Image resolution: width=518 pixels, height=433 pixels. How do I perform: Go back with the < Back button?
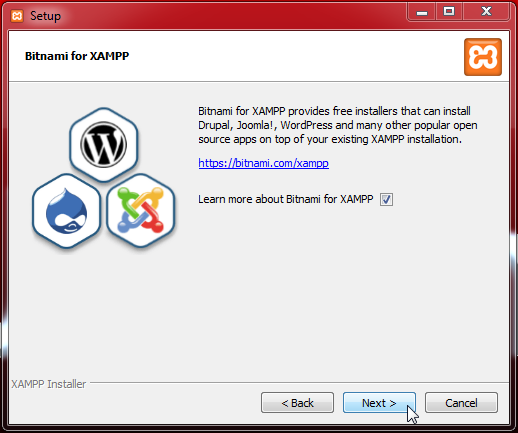click(297, 403)
